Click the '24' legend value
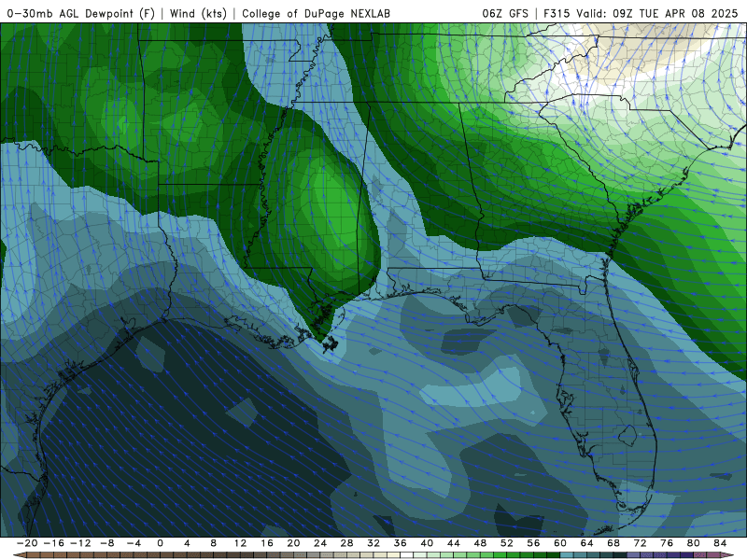The image size is (747, 560). coord(320,543)
